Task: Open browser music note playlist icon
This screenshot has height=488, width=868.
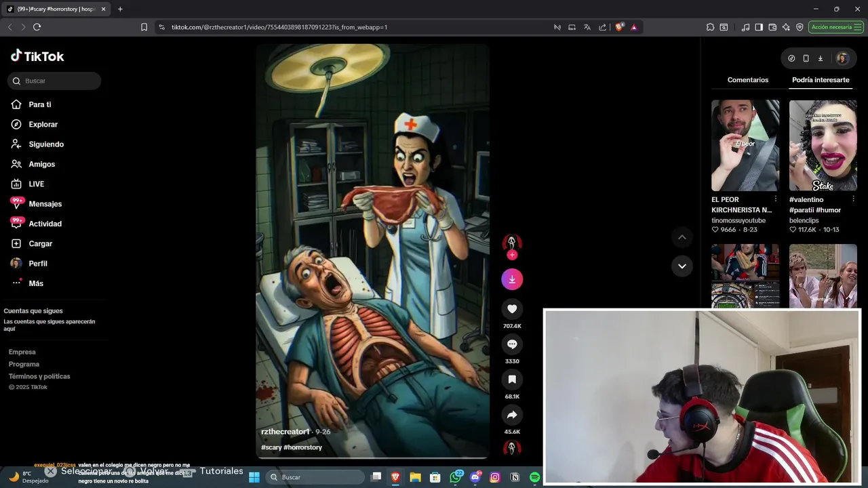Action: coord(745,27)
